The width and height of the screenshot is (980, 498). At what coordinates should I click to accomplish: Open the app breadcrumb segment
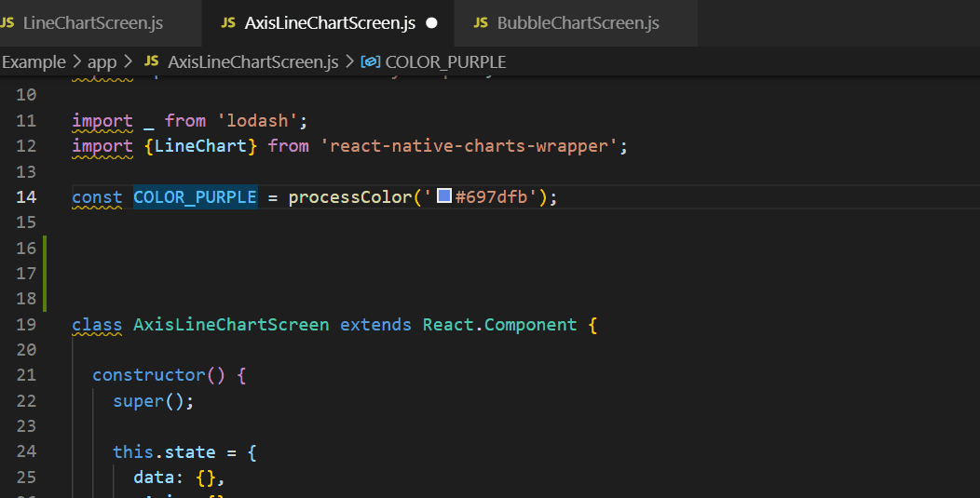pos(102,61)
